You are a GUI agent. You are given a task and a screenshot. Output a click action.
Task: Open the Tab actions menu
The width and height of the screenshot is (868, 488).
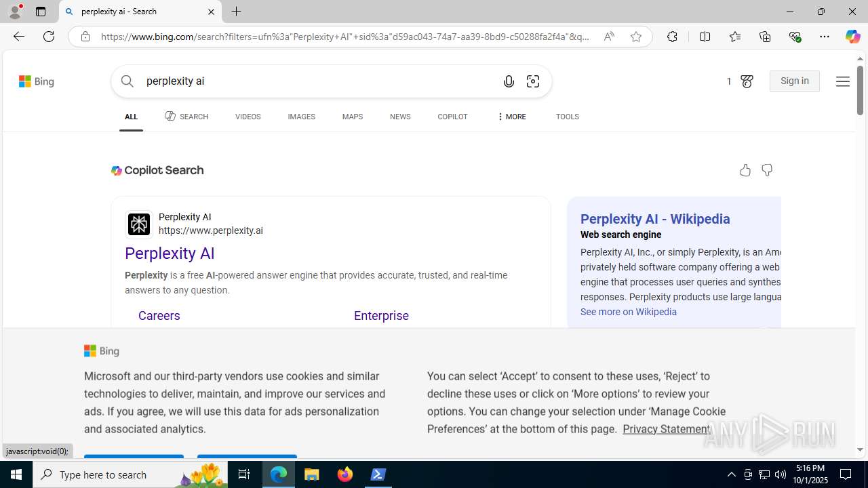coord(40,12)
